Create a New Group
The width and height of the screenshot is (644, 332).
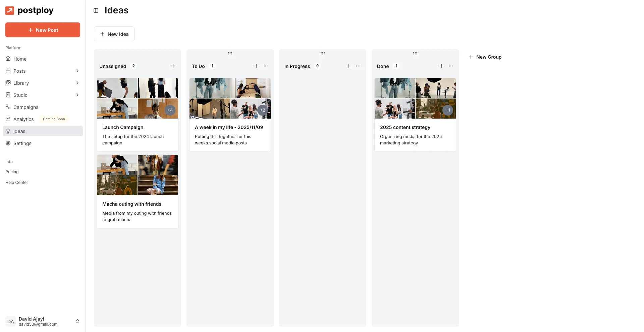tap(485, 57)
